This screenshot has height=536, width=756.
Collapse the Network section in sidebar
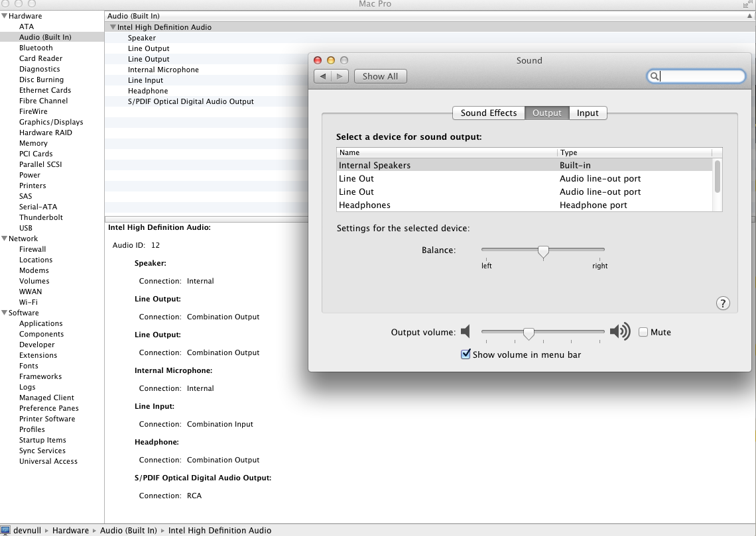click(x=5, y=239)
